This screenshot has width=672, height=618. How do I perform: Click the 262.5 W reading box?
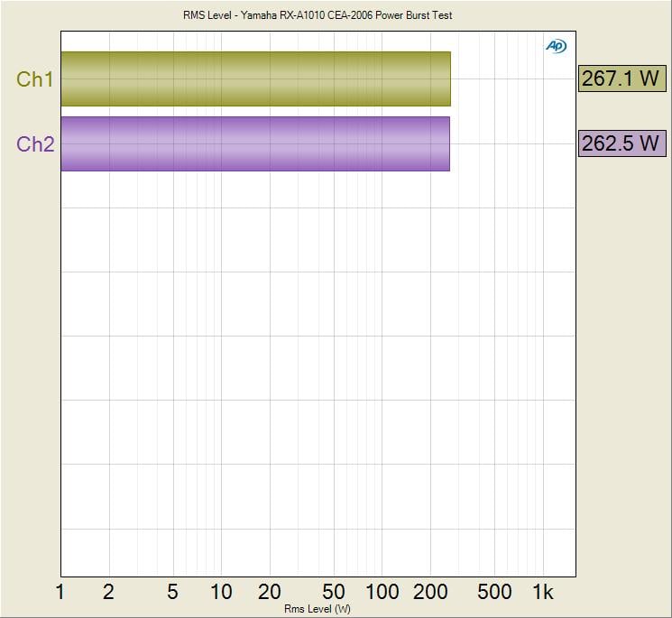[x=621, y=143]
